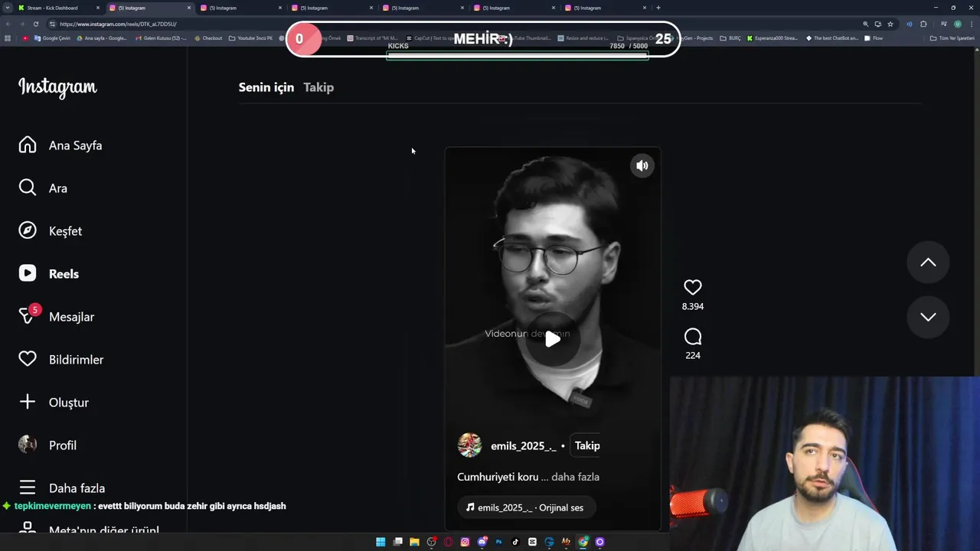This screenshot has width=980, height=551.
Task: Click Chrome icon in taskbar
Action: pos(583,542)
